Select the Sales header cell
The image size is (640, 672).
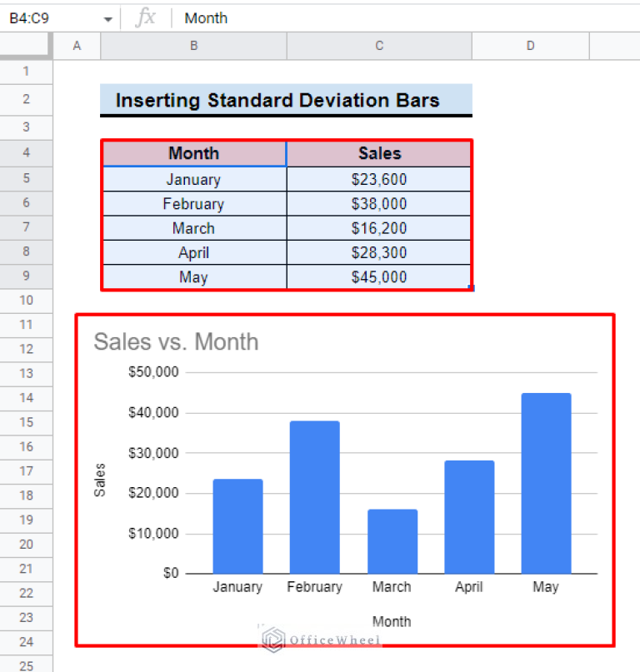tap(379, 153)
